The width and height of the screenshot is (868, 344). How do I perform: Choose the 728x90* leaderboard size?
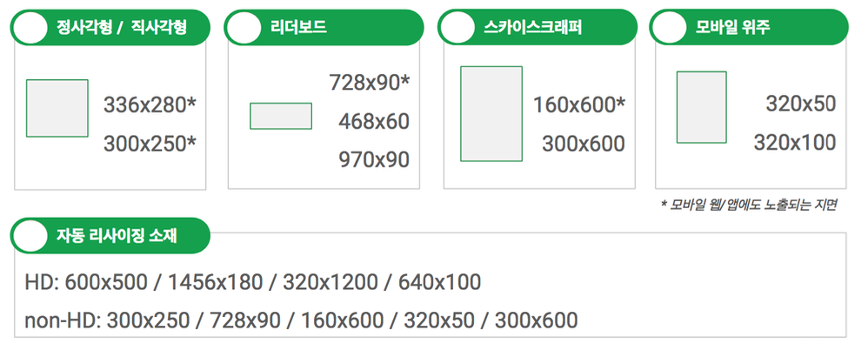(x=370, y=83)
